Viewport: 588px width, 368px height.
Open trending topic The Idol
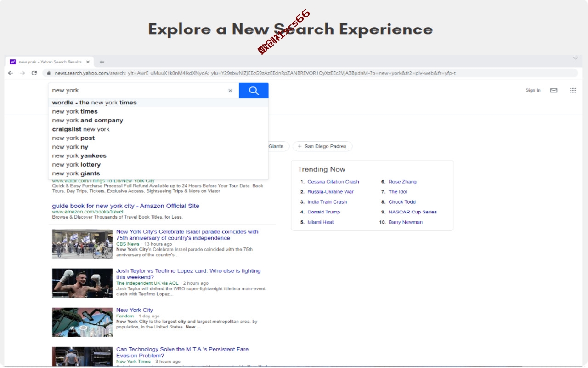pos(398,192)
